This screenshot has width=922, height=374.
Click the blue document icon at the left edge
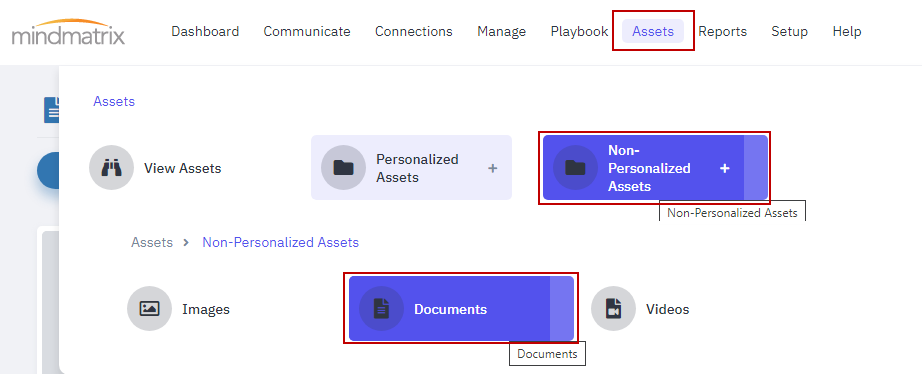[x=52, y=110]
